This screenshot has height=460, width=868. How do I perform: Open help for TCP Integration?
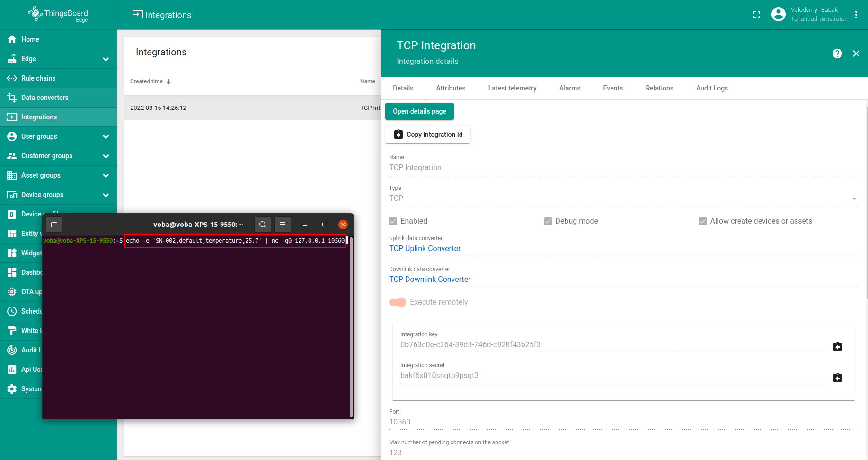pyautogui.click(x=837, y=54)
